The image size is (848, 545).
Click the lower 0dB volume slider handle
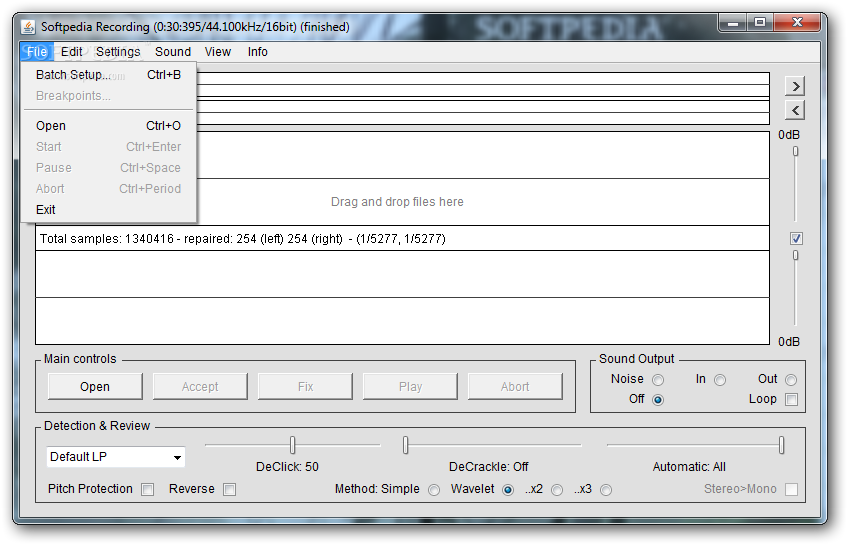pos(795,255)
